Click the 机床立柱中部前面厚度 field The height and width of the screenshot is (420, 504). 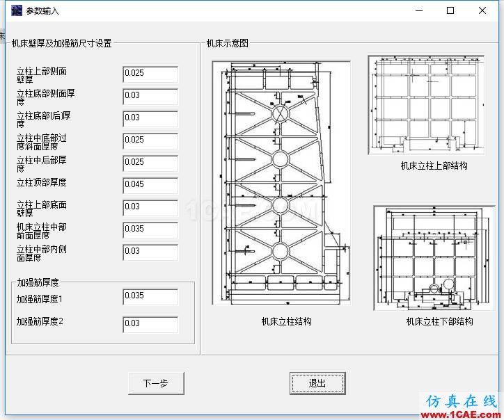[150, 230]
